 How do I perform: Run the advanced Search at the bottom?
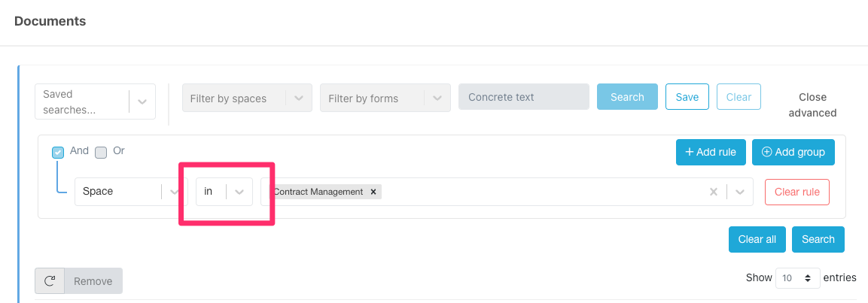click(818, 239)
